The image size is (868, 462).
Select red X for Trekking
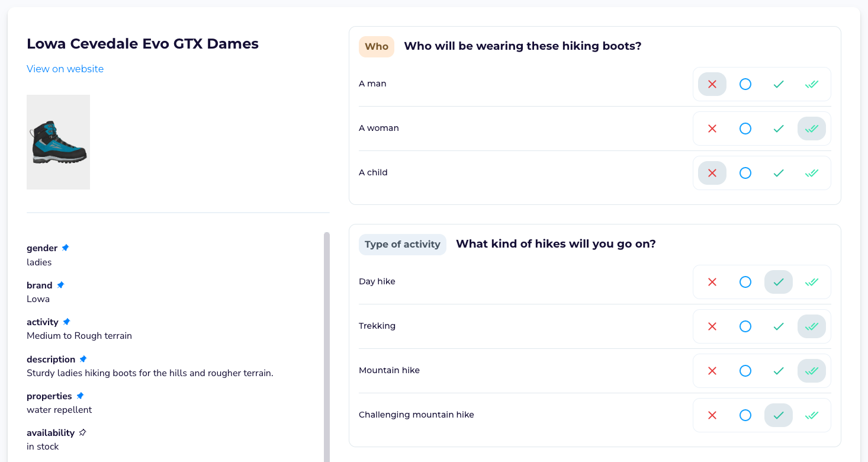712,326
